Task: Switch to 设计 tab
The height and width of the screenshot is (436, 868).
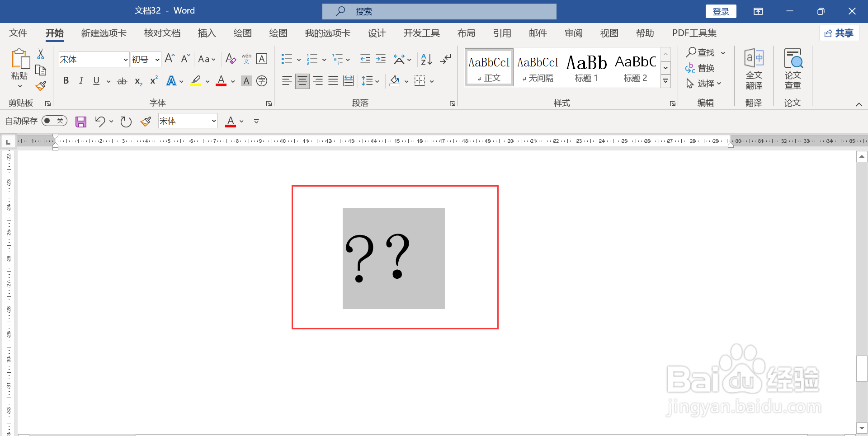Action: [377, 33]
